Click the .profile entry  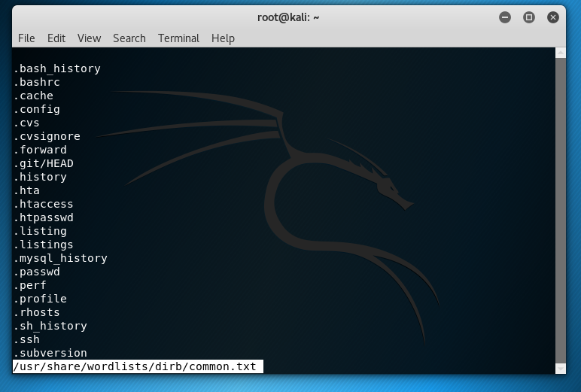coord(40,299)
